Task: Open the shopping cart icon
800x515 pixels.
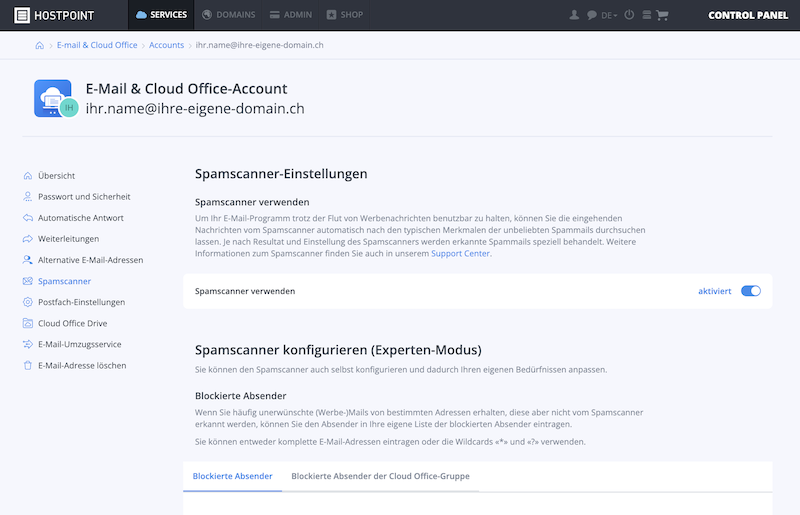Action: pyautogui.click(x=662, y=15)
